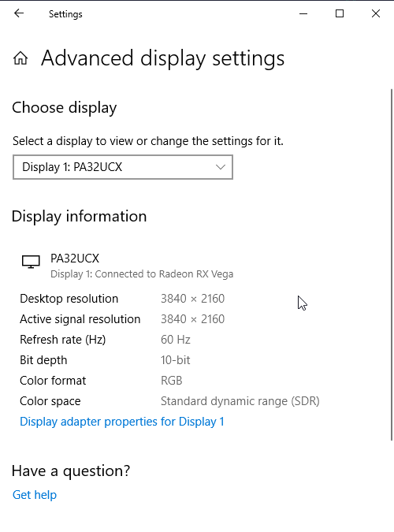Click the Refresh rate 60 Hz value
This screenshot has width=394, height=532.
pos(176,340)
